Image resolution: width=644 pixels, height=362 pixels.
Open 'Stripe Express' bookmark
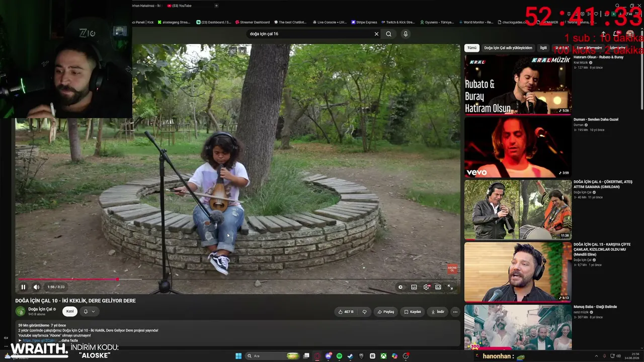(x=364, y=22)
